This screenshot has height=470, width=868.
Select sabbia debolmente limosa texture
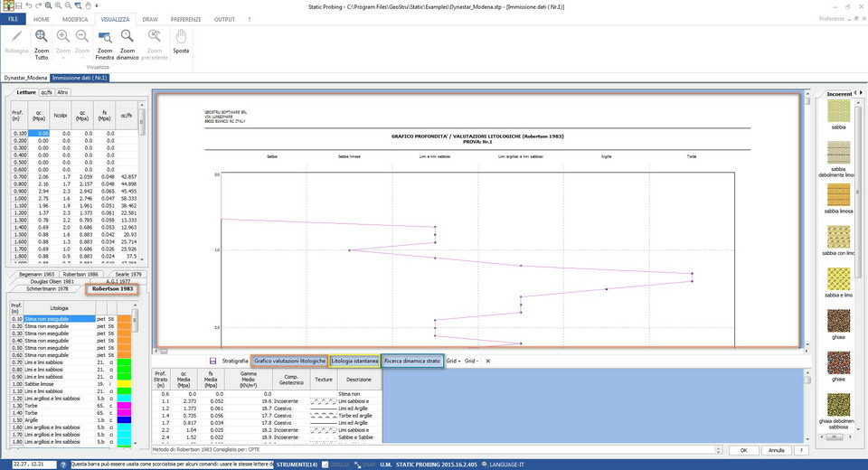tap(839, 153)
